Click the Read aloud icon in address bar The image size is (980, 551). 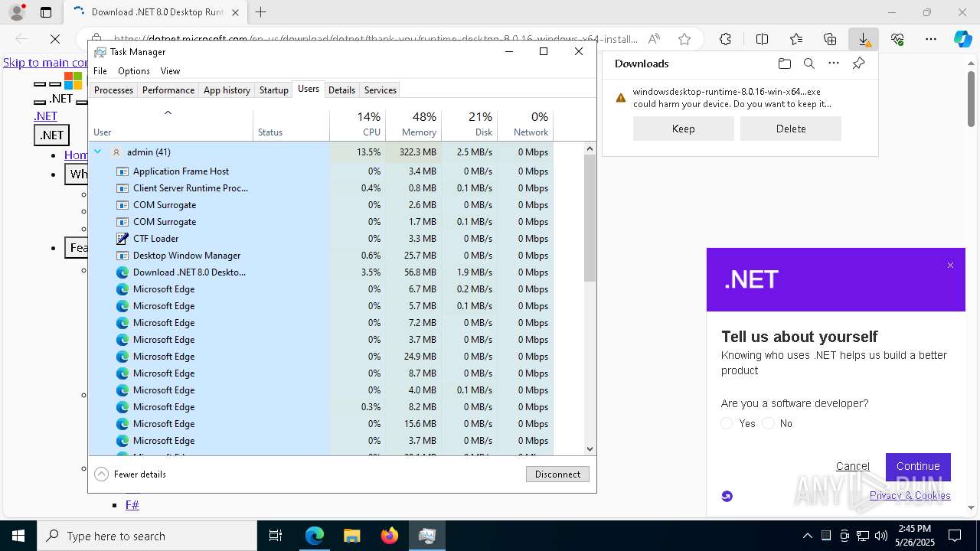654,39
